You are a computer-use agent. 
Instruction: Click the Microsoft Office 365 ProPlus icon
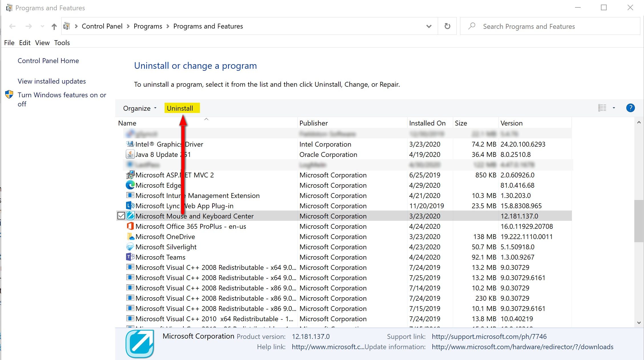pyautogui.click(x=130, y=226)
